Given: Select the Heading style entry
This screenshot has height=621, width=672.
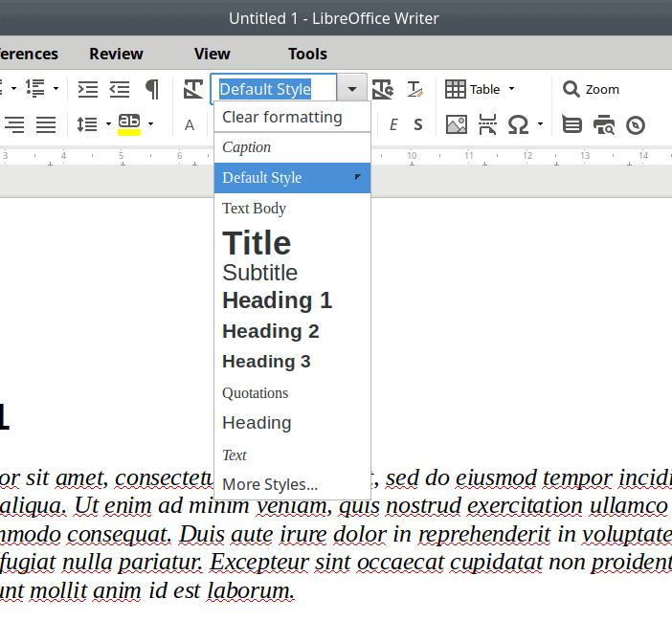Looking at the screenshot, I should coord(292,423).
